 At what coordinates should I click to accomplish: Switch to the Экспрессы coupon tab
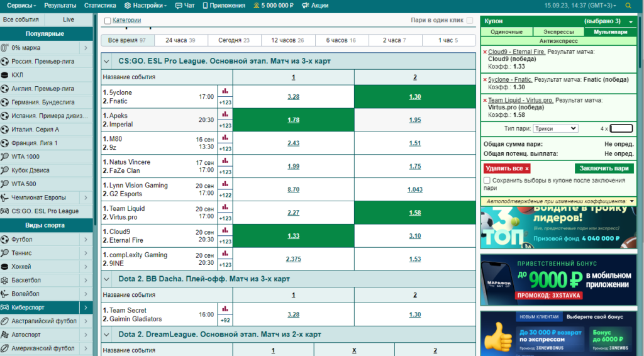(558, 32)
